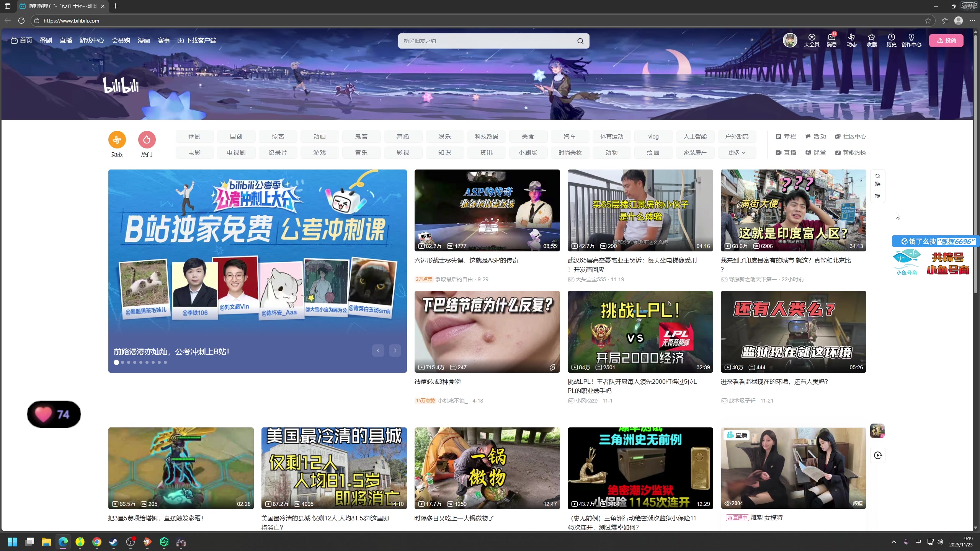Open the 动态 orange pinwheel icon

pyautogui.click(x=117, y=140)
